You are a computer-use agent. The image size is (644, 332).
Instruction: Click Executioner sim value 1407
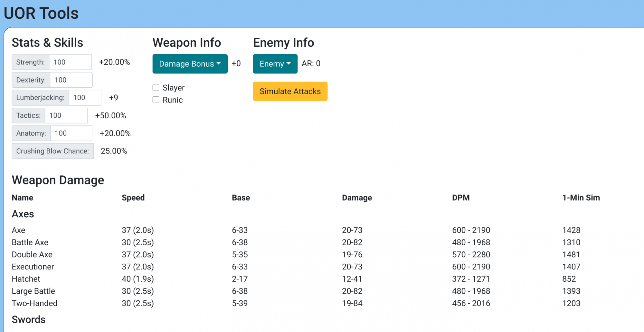pos(571,267)
